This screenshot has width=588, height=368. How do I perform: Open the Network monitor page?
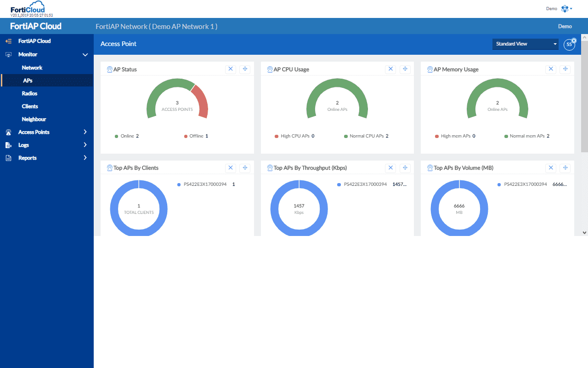coord(32,68)
